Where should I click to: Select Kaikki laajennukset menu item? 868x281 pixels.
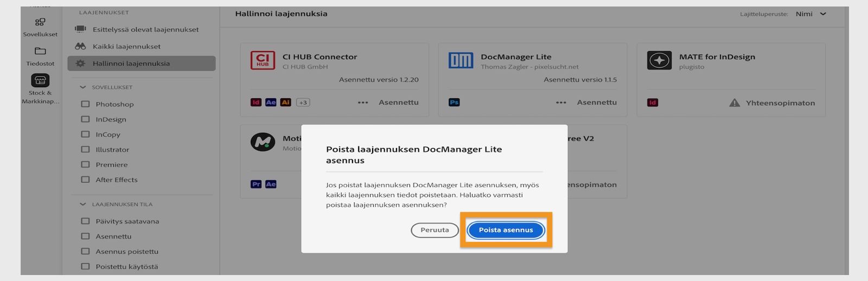pyautogui.click(x=142, y=46)
